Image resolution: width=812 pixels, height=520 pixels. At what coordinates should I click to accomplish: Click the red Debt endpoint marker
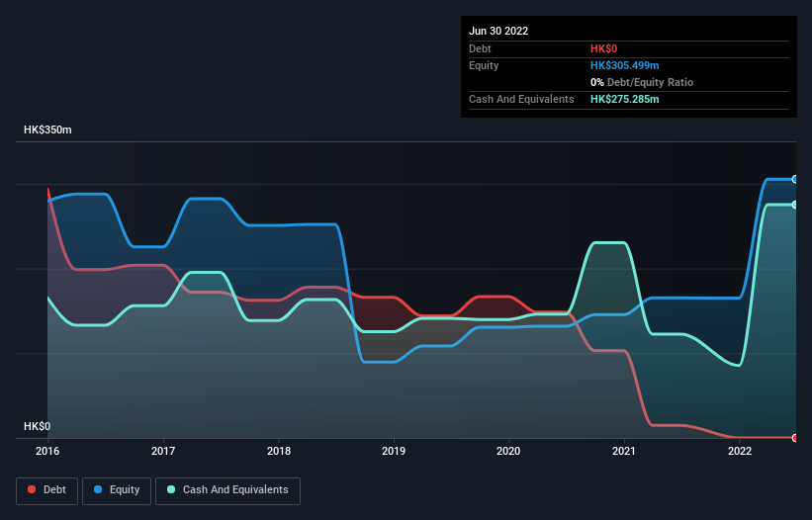pos(795,438)
